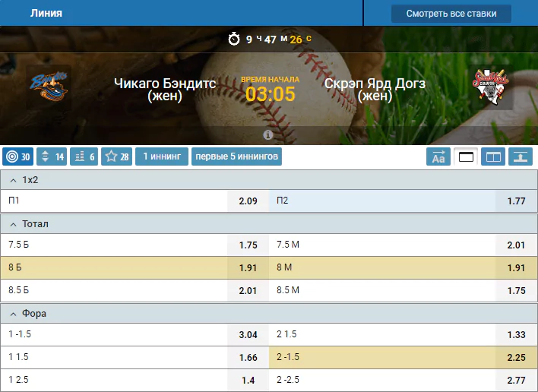This screenshot has width=538, height=392.
Task: Select handicap 2 -1.5 odds 2.25
Action: (403, 357)
